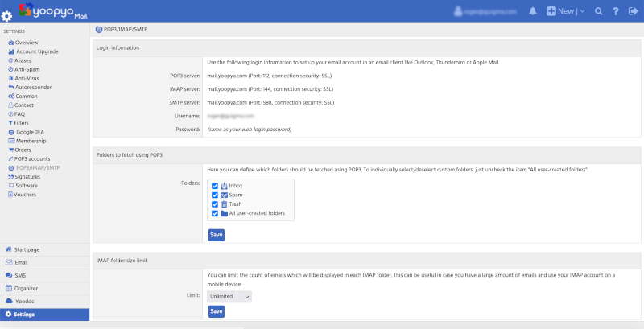Viewport: 644px width, 329px height.
Task: Click the user account avatar in header
Action: pyautogui.click(x=460, y=11)
